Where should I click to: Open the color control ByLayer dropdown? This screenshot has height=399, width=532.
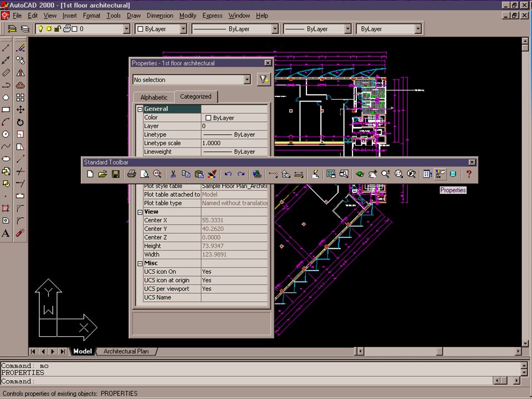tap(183, 29)
